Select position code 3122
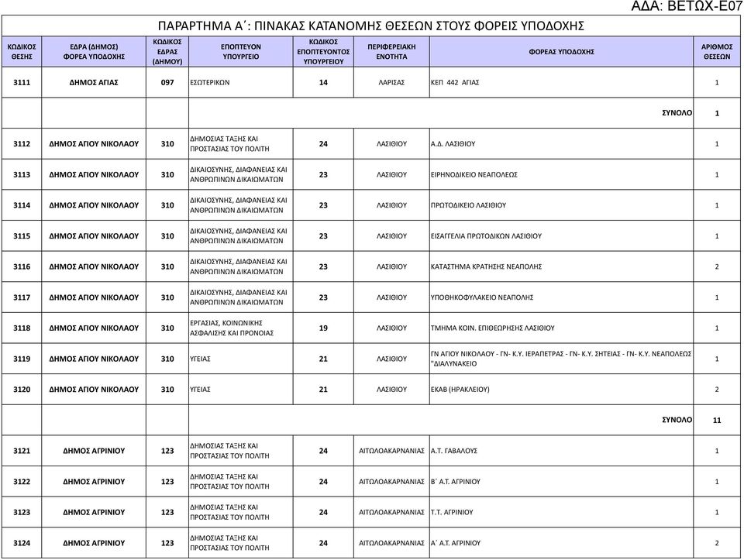Screen dimensions: 744x560 [x=22, y=482]
